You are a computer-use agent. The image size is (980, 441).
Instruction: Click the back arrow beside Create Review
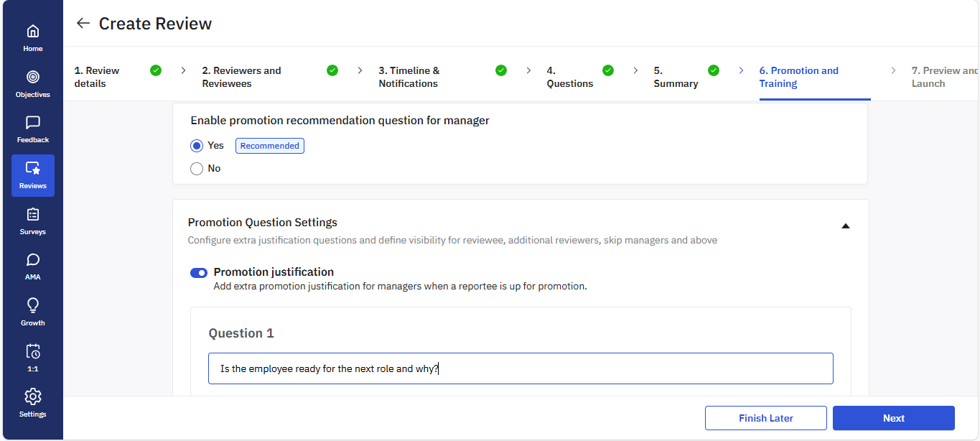(x=83, y=24)
